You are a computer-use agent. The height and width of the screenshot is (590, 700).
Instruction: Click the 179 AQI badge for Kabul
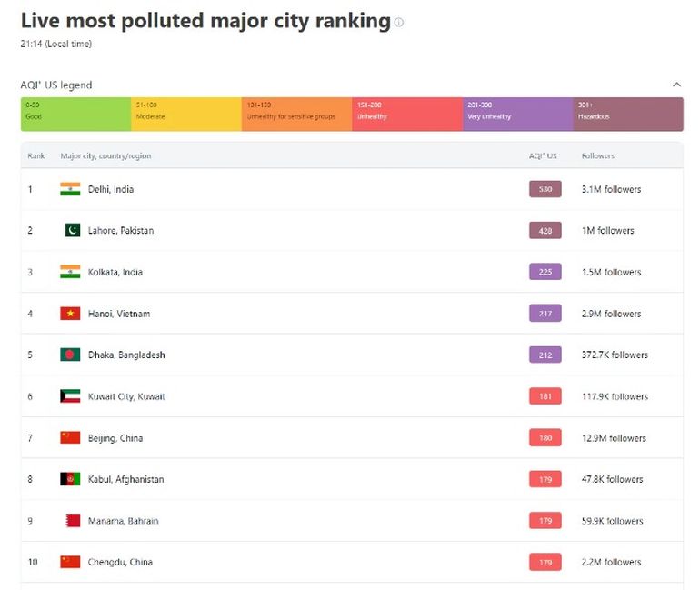pyautogui.click(x=545, y=479)
